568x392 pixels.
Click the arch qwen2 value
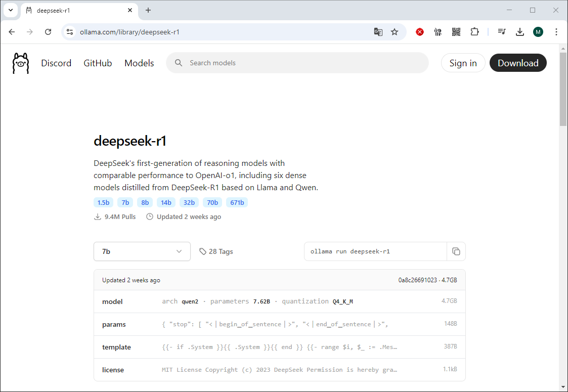pyautogui.click(x=190, y=301)
